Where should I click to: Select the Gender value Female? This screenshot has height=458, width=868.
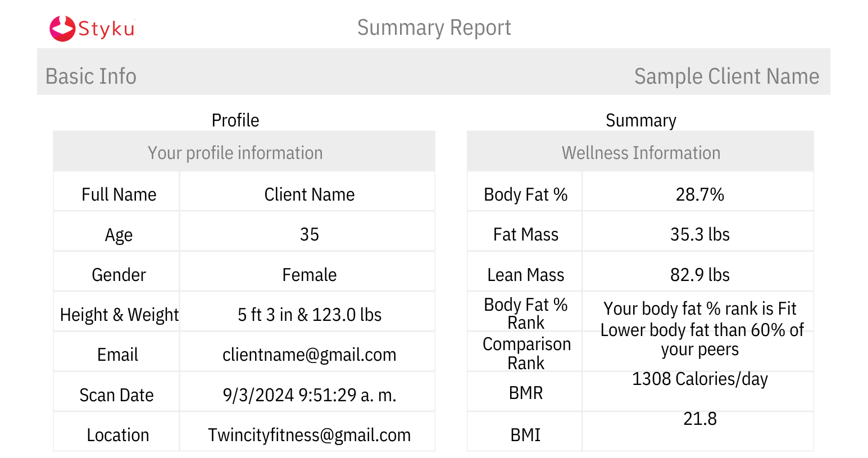[x=309, y=275]
